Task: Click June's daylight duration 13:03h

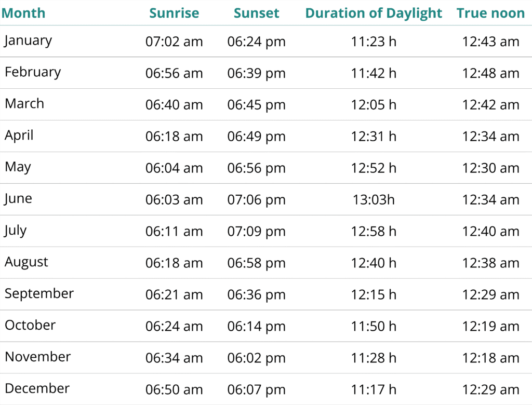Action: click(374, 200)
